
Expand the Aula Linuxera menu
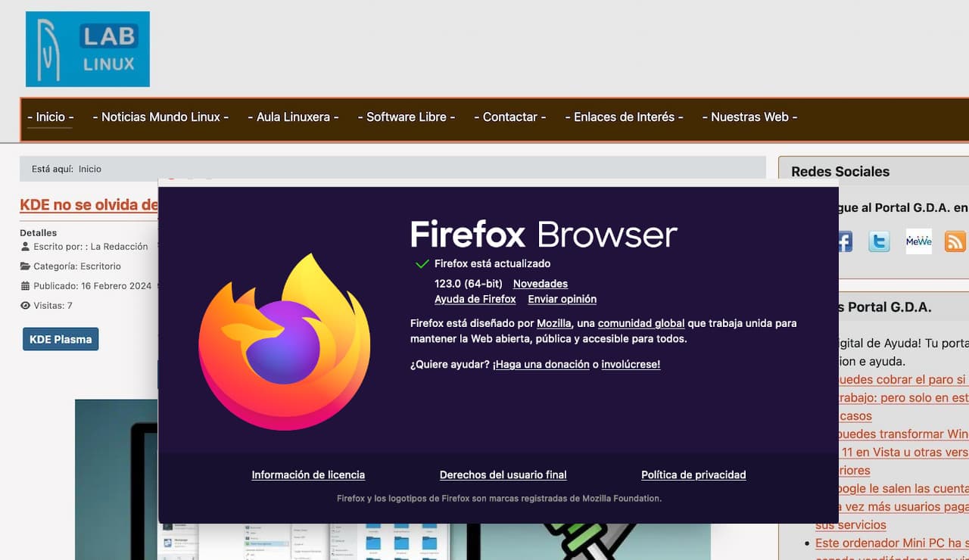click(x=293, y=117)
